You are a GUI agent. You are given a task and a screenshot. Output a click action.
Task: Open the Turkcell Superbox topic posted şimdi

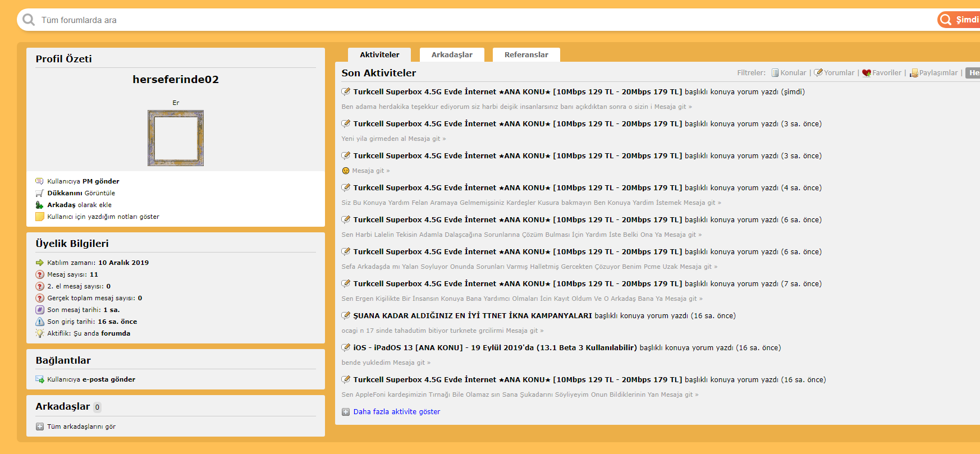coord(518,91)
